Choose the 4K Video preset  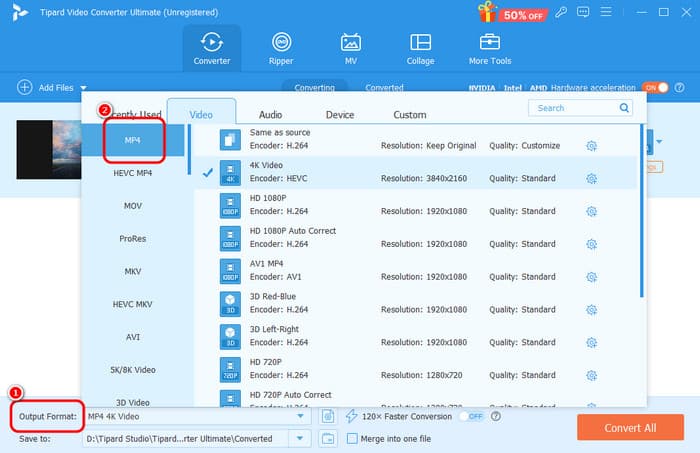coord(415,172)
